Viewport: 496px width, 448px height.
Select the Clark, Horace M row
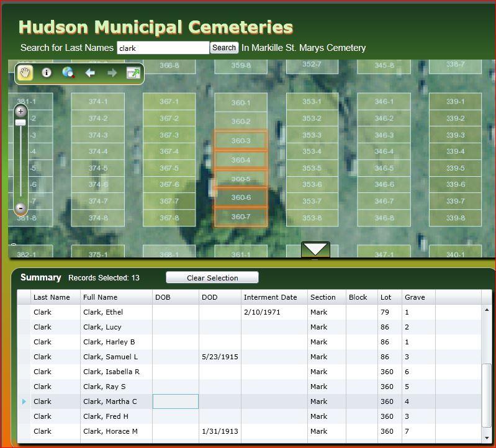110,431
